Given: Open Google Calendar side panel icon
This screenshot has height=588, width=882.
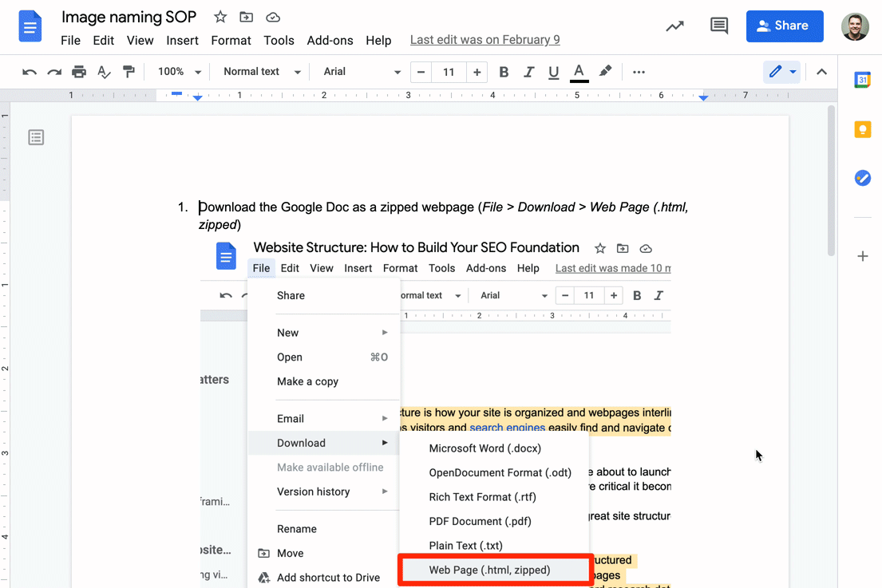Looking at the screenshot, I should [862, 80].
